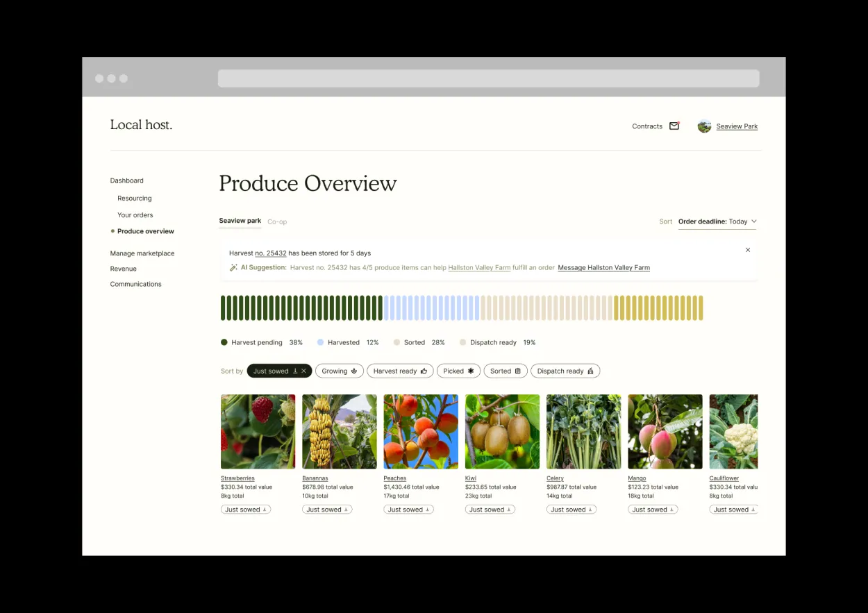This screenshot has width=868, height=613.
Task: Click Just sowed tag under Bananas
Action: pyautogui.click(x=327, y=510)
